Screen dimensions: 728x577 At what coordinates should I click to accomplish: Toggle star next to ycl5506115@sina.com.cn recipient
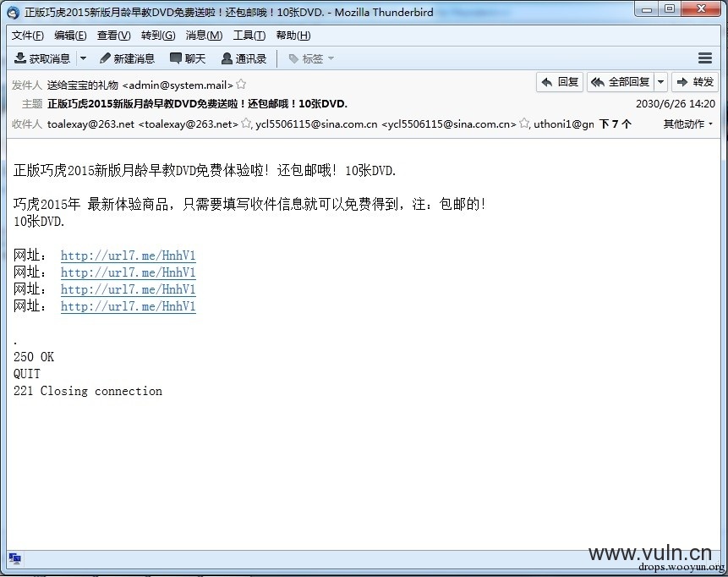click(x=524, y=124)
